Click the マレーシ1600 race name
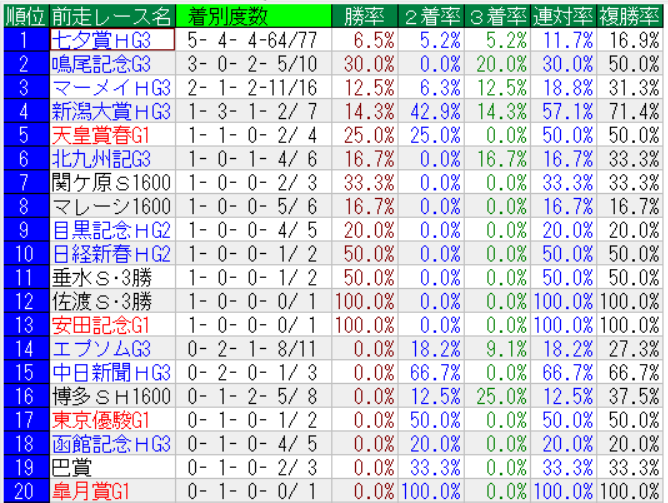Image resolution: width=668 pixels, height=503 pixels. pyautogui.click(x=112, y=206)
